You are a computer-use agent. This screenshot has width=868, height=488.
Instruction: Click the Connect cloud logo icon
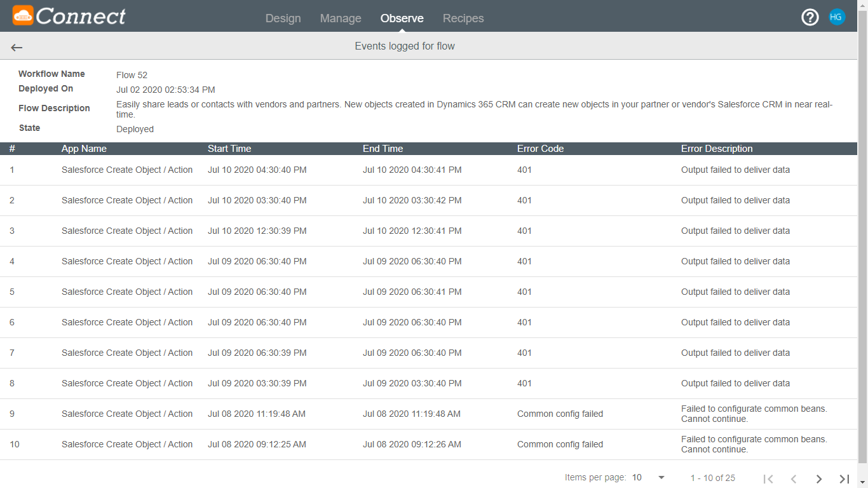click(x=24, y=15)
